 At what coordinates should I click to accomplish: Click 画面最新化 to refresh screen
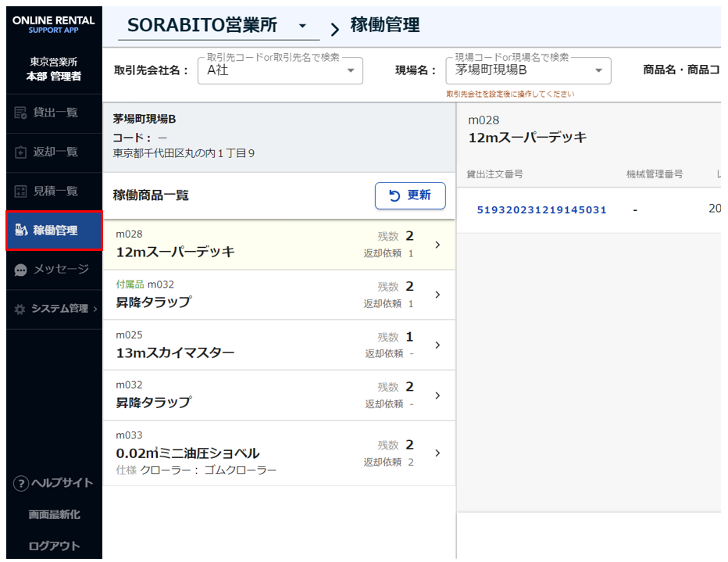click(55, 514)
